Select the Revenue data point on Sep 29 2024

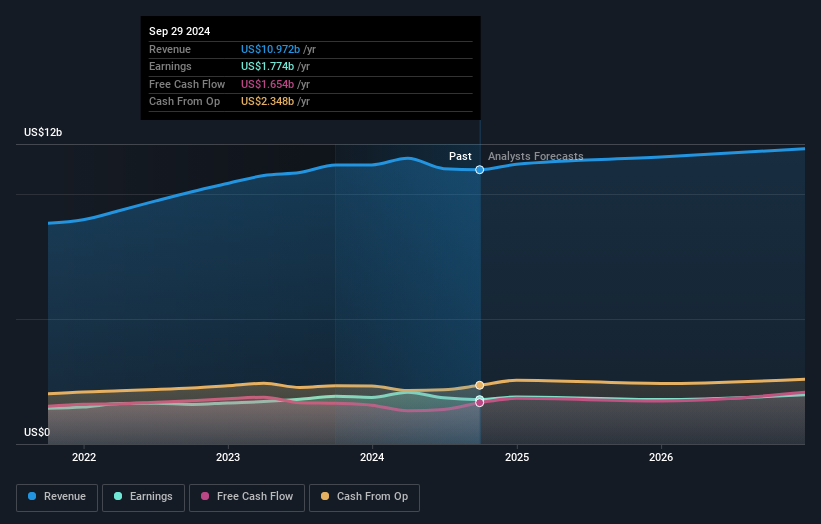[x=480, y=170]
